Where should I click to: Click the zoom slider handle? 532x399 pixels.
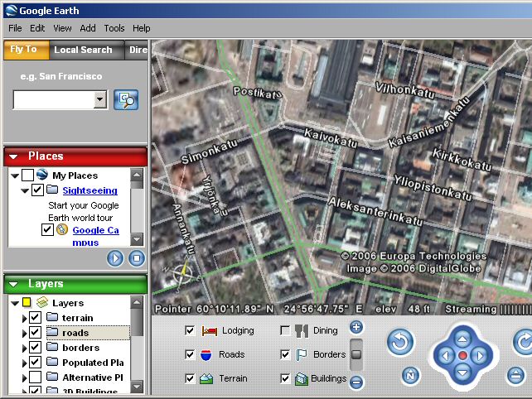pos(356,354)
